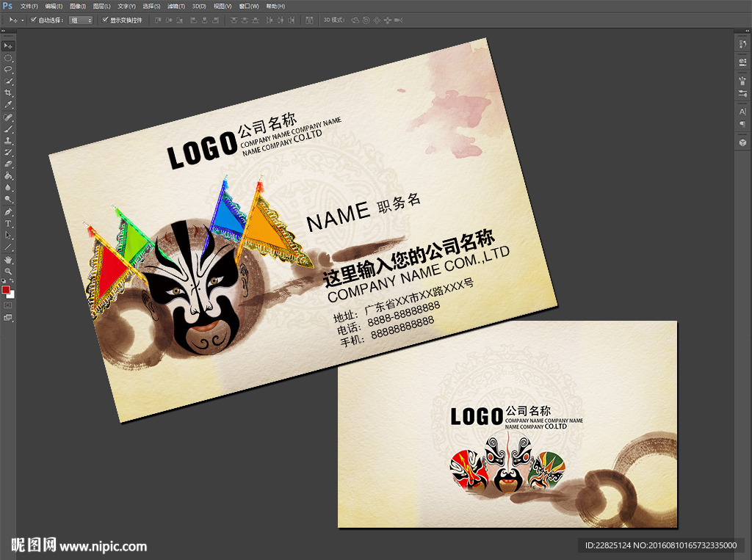The width and height of the screenshot is (752, 560).
Task: Expand the collapsed right panel dock
Action: [747, 31]
